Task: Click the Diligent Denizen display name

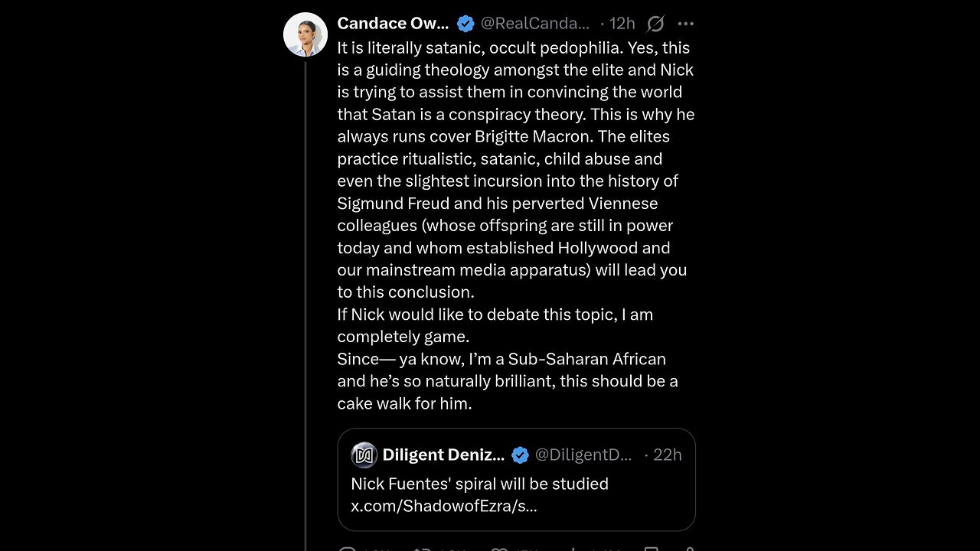Action: click(443, 455)
